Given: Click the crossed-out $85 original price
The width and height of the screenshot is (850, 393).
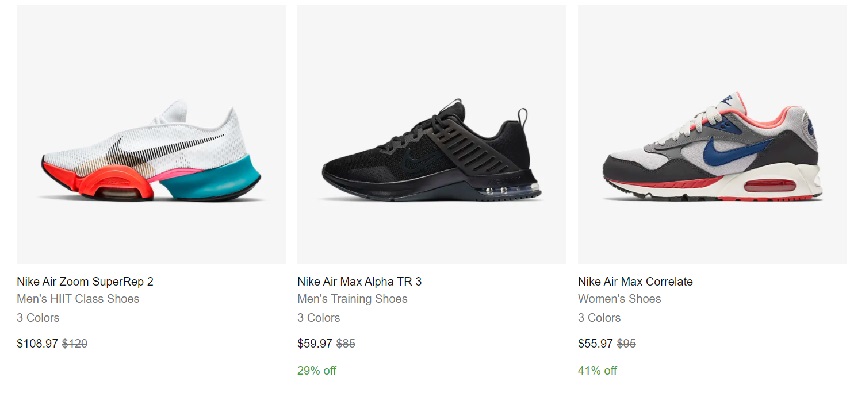Looking at the screenshot, I should [346, 344].
